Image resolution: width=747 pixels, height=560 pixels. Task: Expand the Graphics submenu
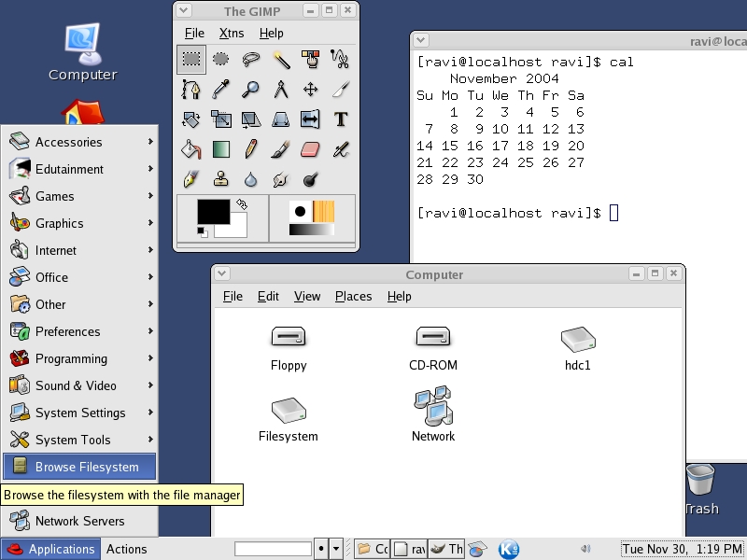(x=80, y=223)
